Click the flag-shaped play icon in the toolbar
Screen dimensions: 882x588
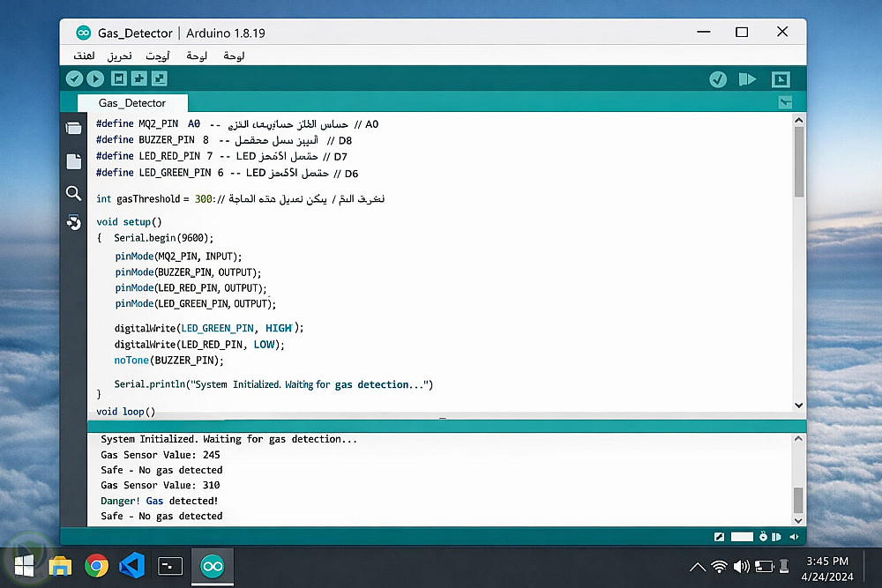tap(747, 79)
